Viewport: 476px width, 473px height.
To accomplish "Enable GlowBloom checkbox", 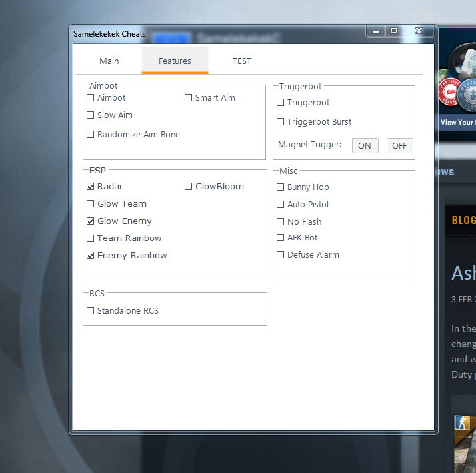I will [188, 187].
